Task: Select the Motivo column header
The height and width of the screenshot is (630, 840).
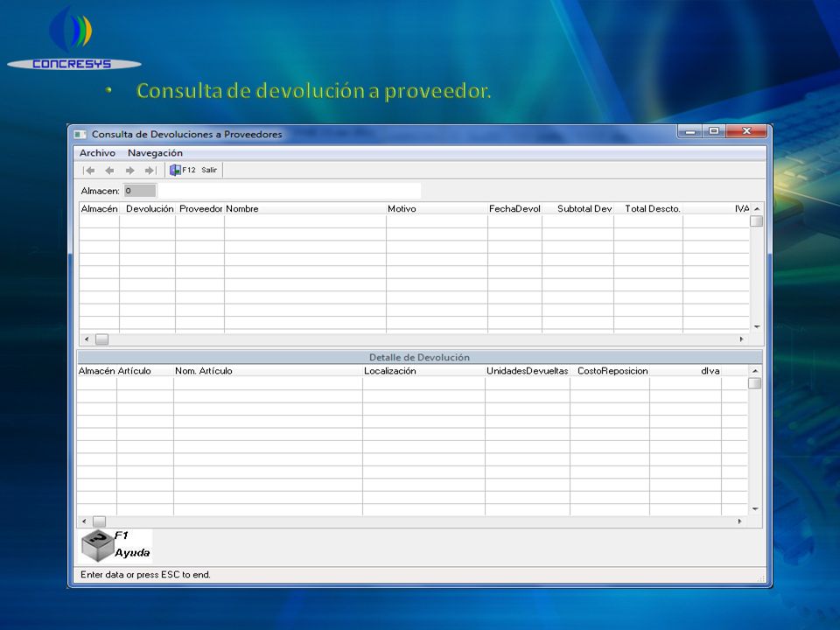Action: [x=437, y=209]
